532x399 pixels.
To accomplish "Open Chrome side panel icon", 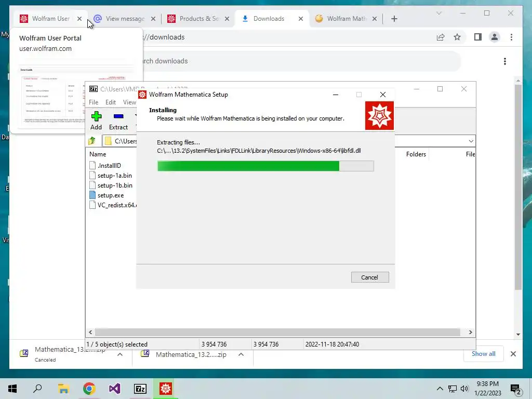I will pos(478,37).
